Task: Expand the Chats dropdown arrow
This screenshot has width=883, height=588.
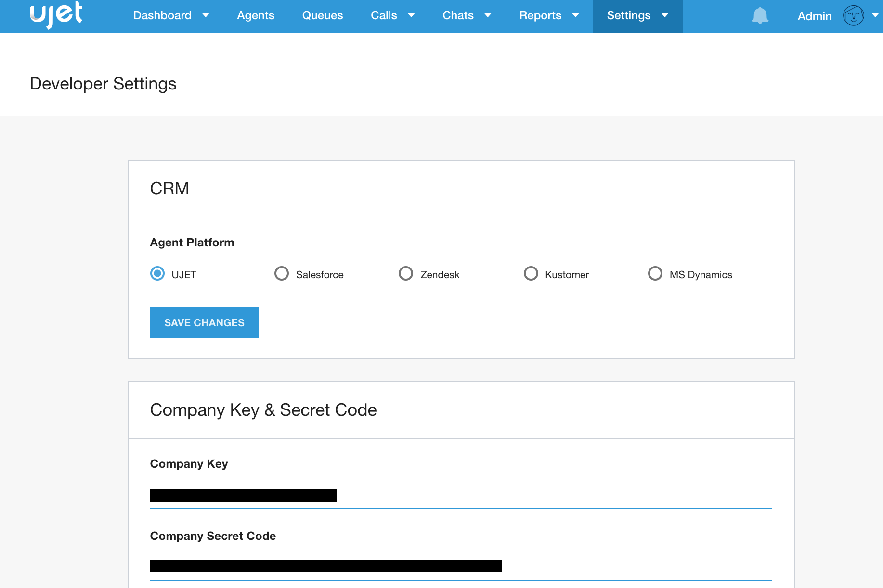Action: click(488, 15)
